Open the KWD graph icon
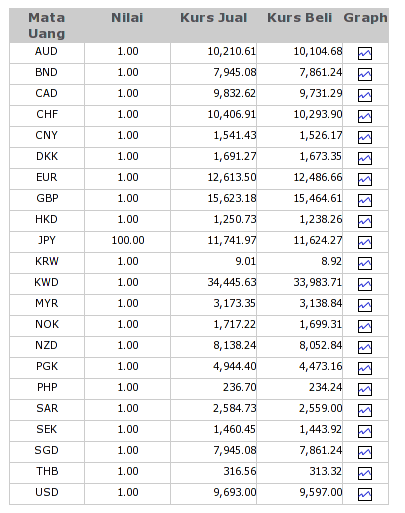This screenshot has width=405, height=513. tap(365, 284)
